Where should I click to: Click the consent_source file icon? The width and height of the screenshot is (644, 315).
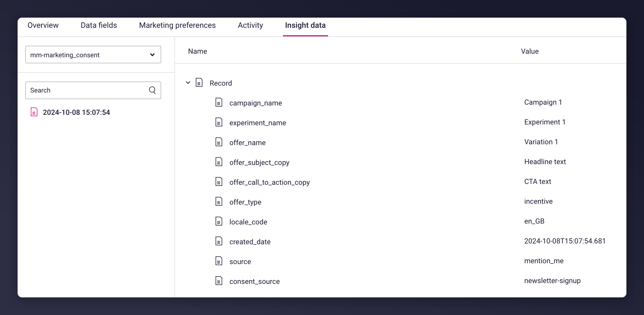pyautogui.click(x=219, y=281)
